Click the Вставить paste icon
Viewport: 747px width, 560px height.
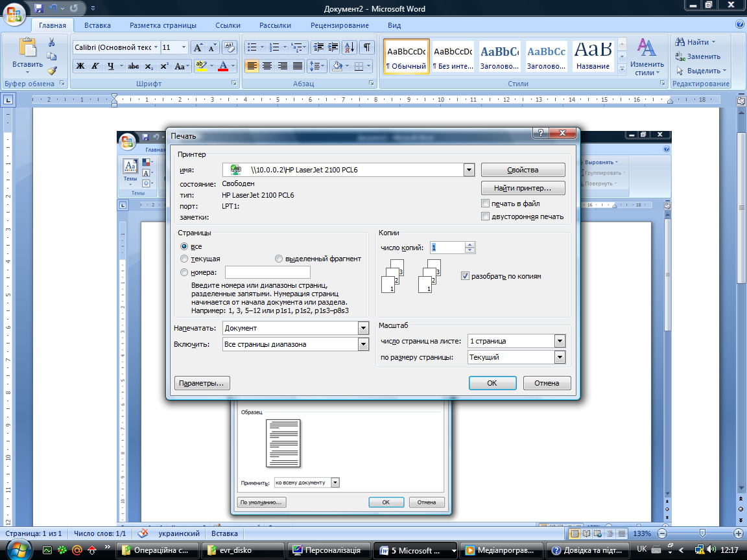[x=27, y=47]
